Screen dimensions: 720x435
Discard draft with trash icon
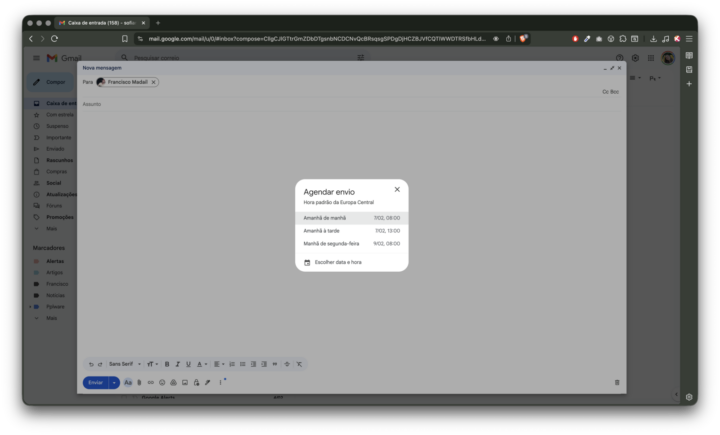pyautogui.click(x=617, y=382)
